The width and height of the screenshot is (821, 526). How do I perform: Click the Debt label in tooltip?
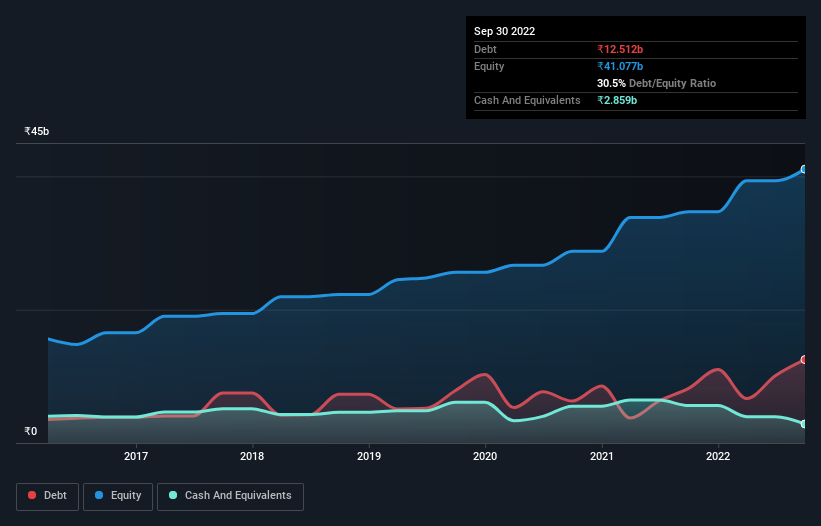pos(485,49)
